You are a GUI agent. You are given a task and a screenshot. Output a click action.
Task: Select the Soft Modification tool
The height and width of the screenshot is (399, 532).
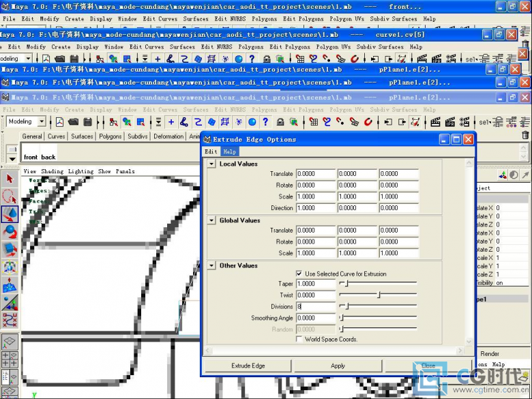click(10, 285)
